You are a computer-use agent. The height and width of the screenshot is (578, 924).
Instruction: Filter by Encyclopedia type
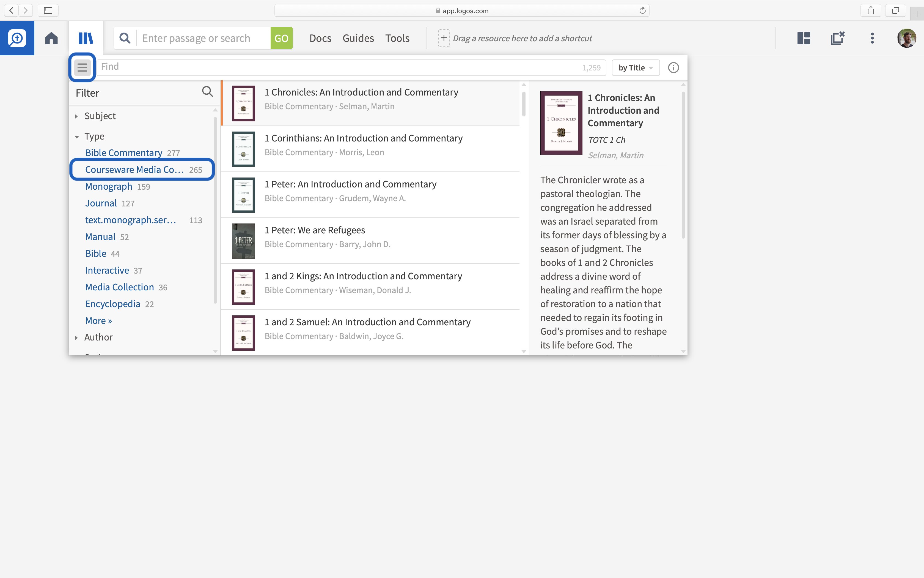point(113,304)
